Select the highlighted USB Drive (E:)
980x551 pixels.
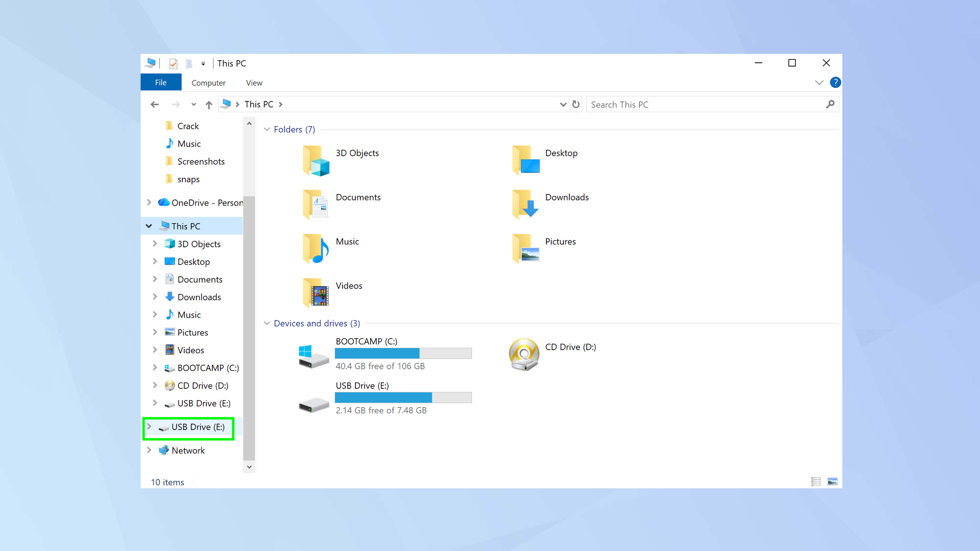coord(196,427)
